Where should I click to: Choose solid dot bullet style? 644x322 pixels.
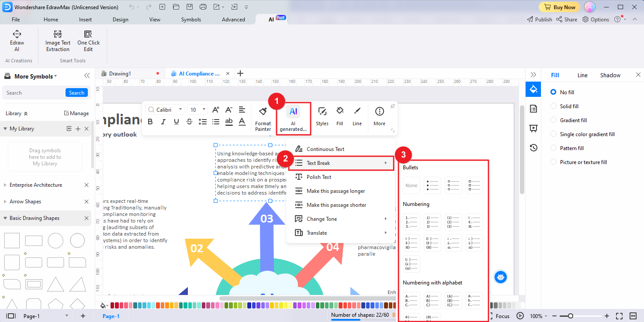pos(433,185)
